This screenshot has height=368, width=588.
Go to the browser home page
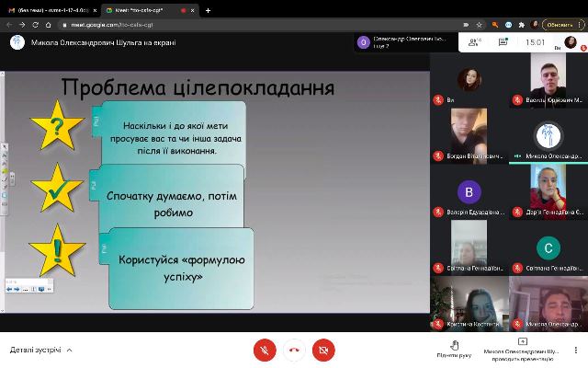[x=49, y=25]
